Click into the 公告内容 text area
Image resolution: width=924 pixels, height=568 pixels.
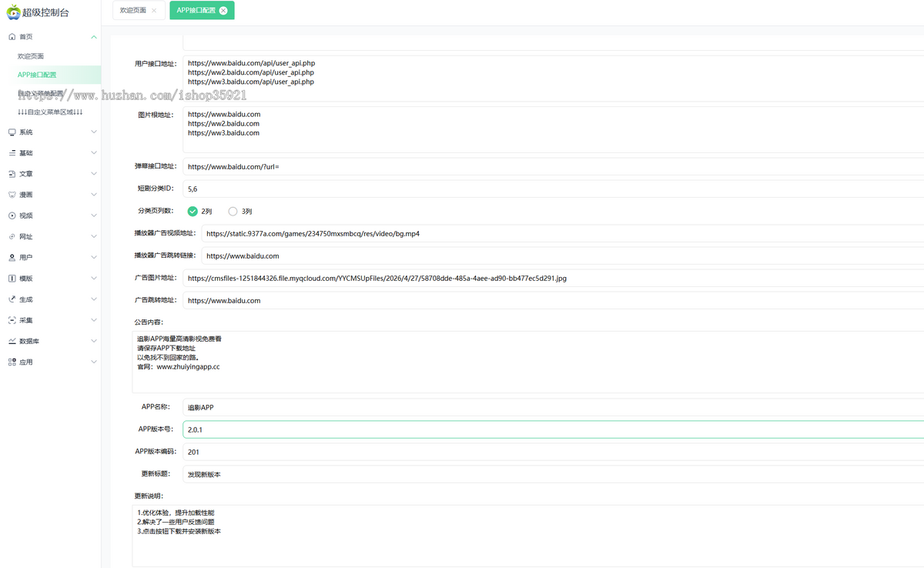(528, 362)
